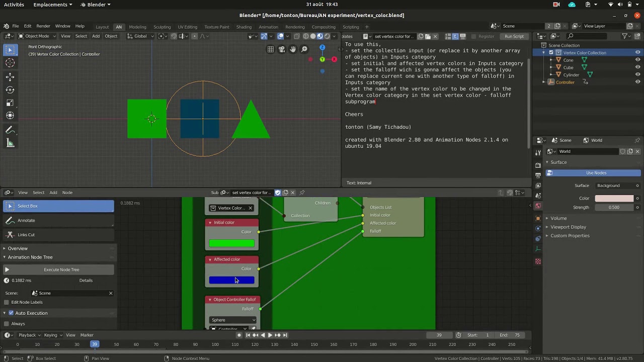644x362 pixels.
Task: Select the Rotate tool in viewport toolbar
Action: (x=10, y=89)
